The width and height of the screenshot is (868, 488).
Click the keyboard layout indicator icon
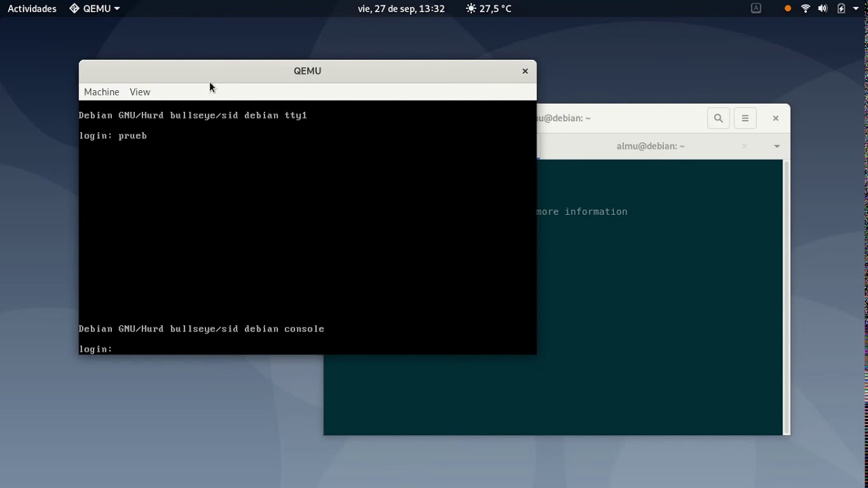click(756, 8)
